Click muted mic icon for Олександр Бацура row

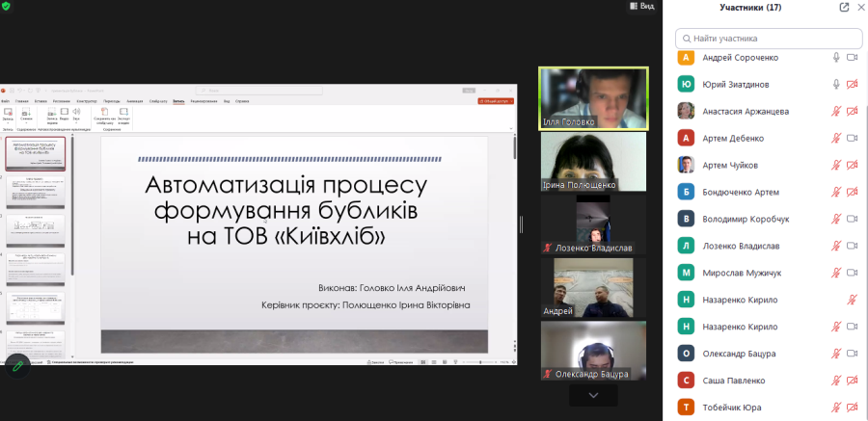(x=836, y=354)
